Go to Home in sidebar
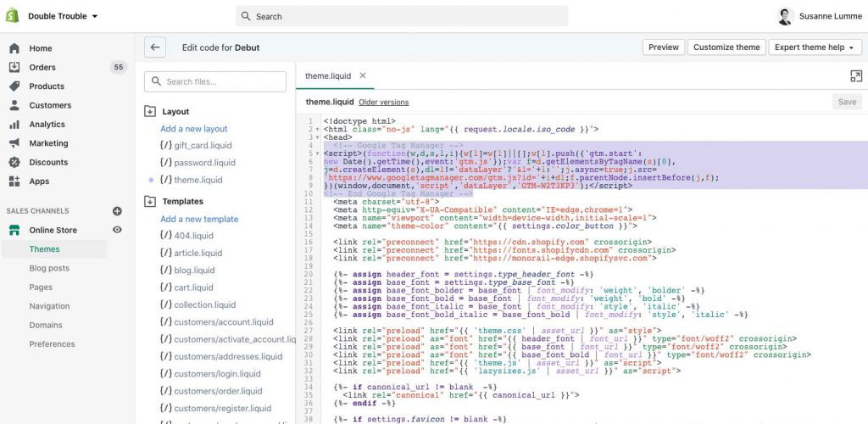The width and height of the screenshot is (868, 424). [41, 48]
